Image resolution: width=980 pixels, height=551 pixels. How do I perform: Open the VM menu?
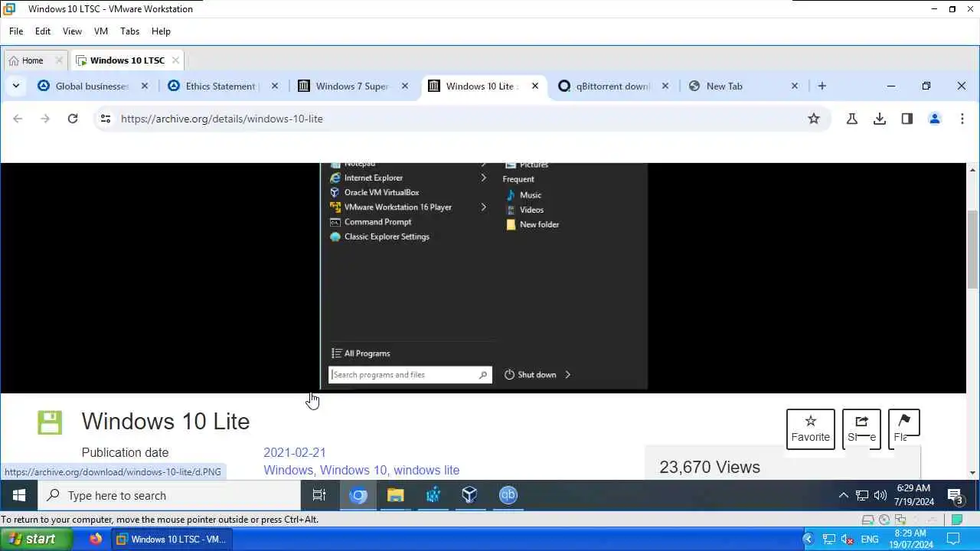(x=101, y=31)
